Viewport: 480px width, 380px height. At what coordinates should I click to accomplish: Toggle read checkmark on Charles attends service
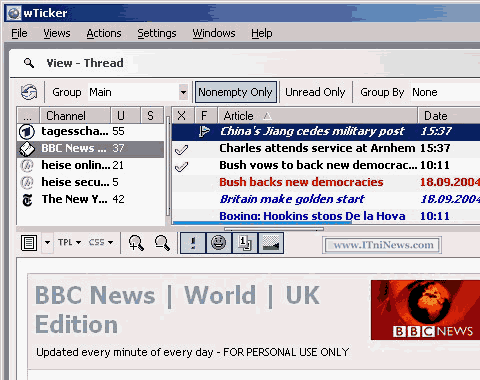(x=182, y=149)
